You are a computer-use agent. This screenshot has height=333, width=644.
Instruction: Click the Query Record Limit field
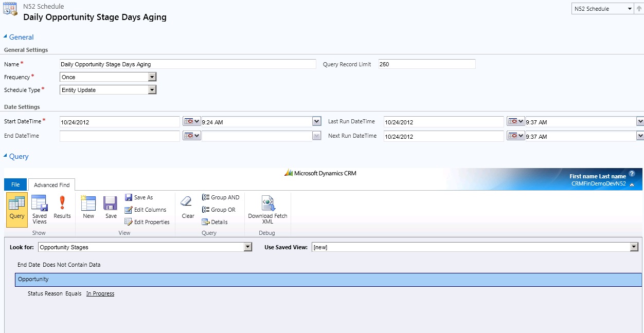point(426,64)
